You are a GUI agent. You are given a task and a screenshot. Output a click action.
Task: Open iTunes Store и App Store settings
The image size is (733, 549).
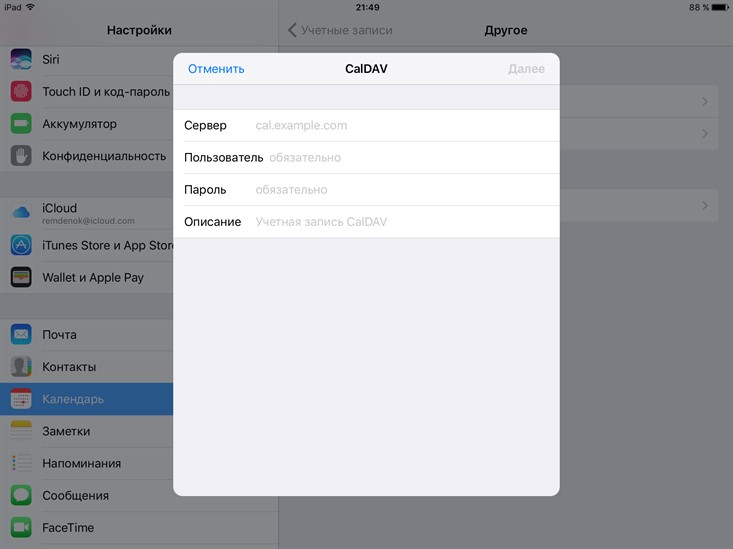click(x=86, y=245)
